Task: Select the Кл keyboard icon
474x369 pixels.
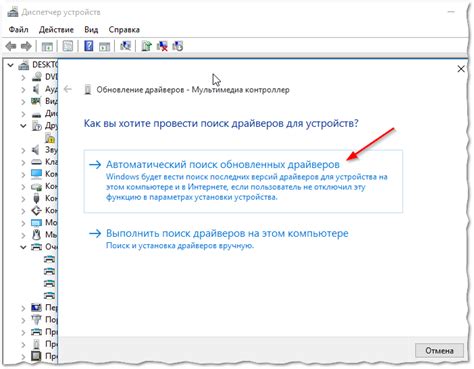Action: click(36, 162)
